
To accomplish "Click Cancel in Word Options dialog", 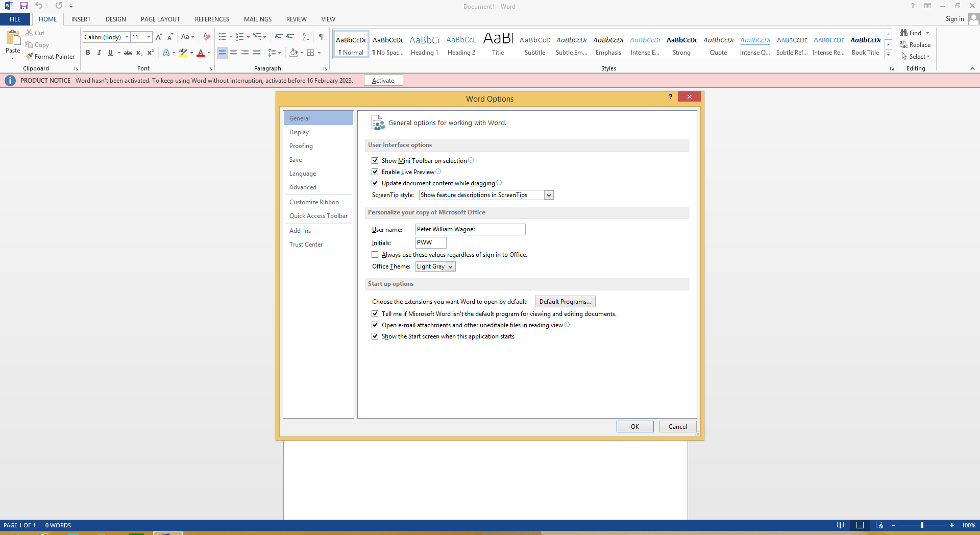I will [x=678, y=427].
